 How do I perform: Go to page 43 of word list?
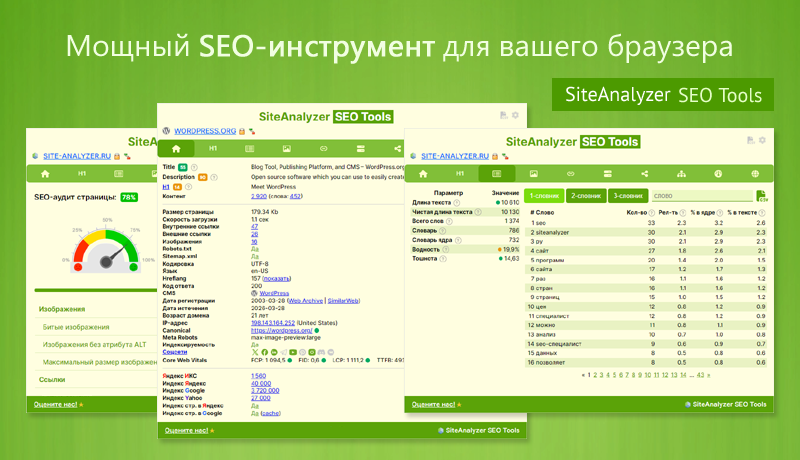pyautogui.click(x=700, y=375)
